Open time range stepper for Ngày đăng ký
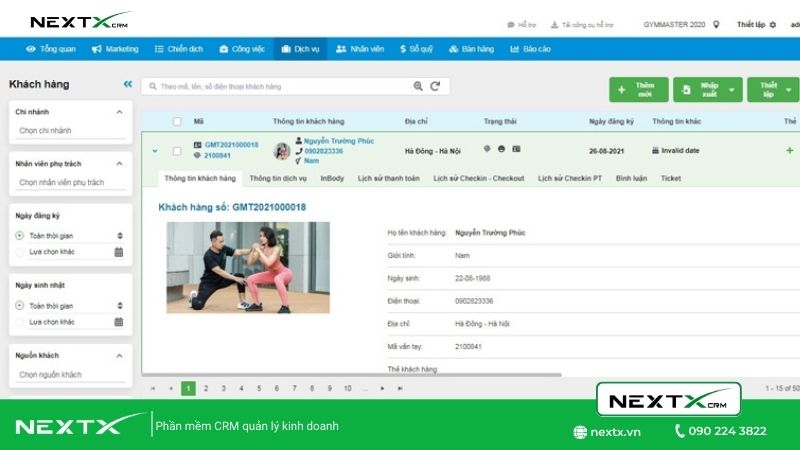This screenshot has width=800, height=450. [120, 236]
